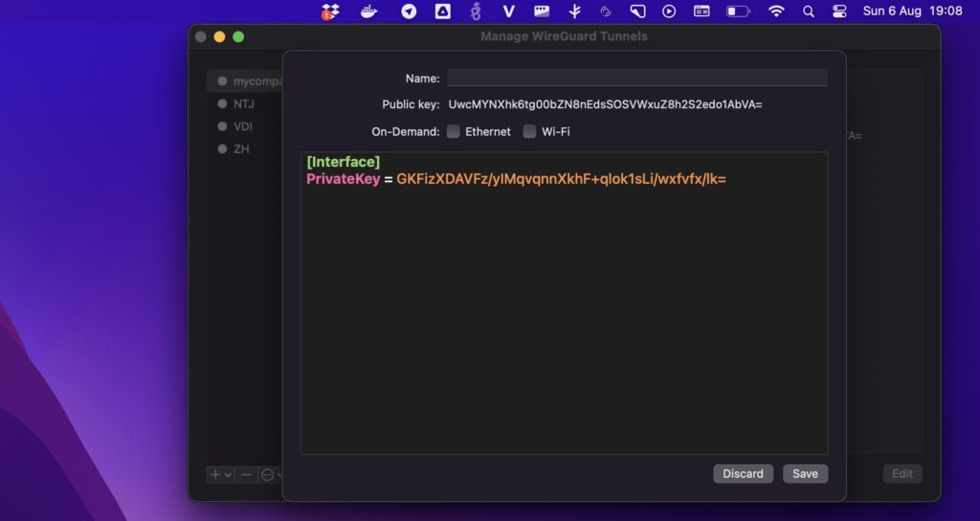The width and height of the screenshot is (980, 521).
Task: Click the green zoom window button
Action: [238, 37]
